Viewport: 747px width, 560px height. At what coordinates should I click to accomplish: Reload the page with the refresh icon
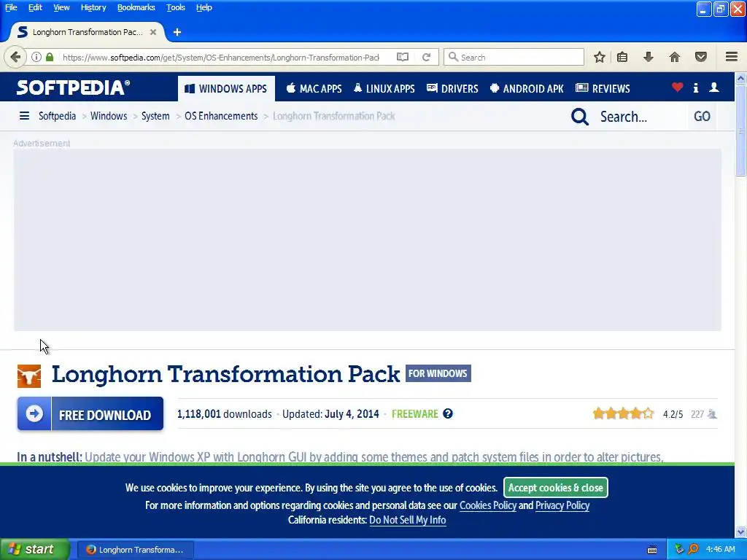[426, 57]
